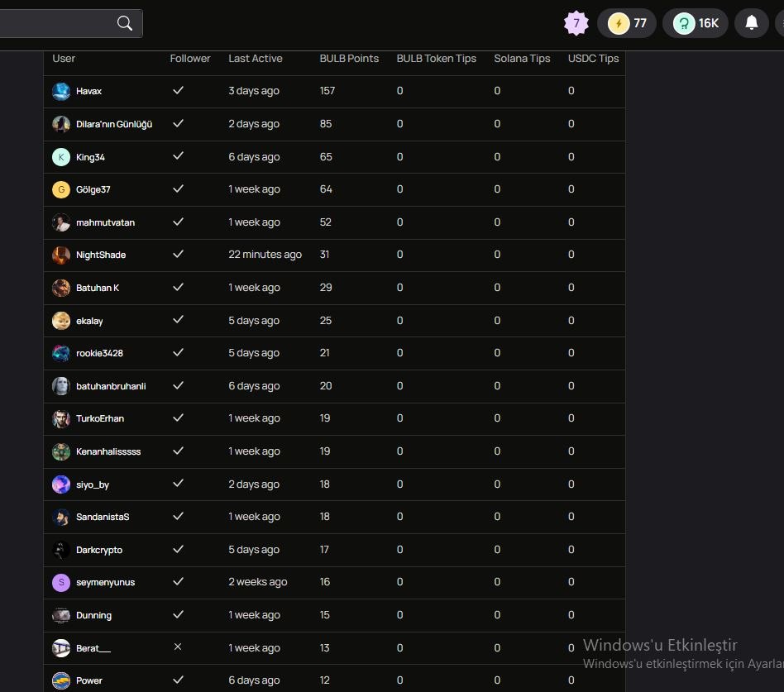Open Havax's avatar
The image size is (784, 692).
point(61,92)
